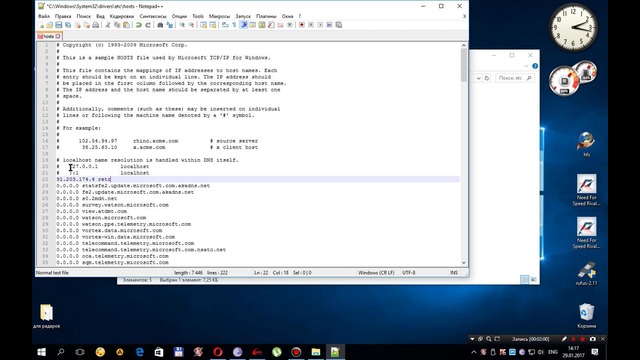This screenshot has height=360, width=640.
Task: Show hidden tray icons chevron
Action: [x=474, y=352]
